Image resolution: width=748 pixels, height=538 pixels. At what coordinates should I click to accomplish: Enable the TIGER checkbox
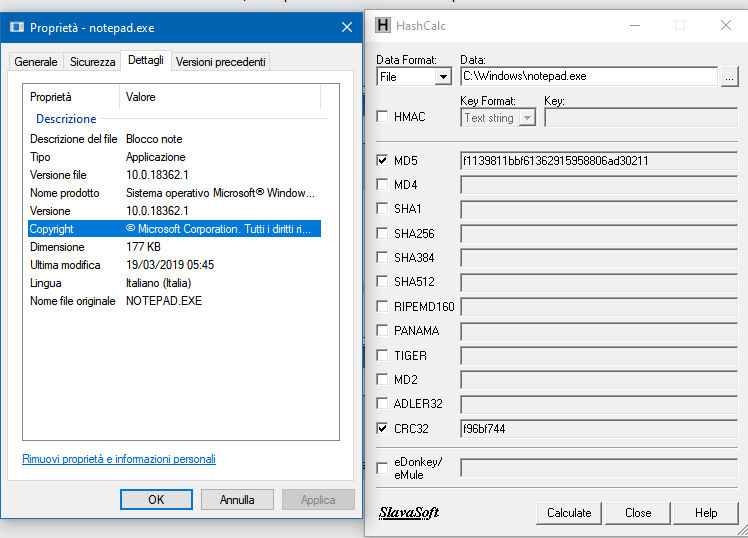point(382,355)
